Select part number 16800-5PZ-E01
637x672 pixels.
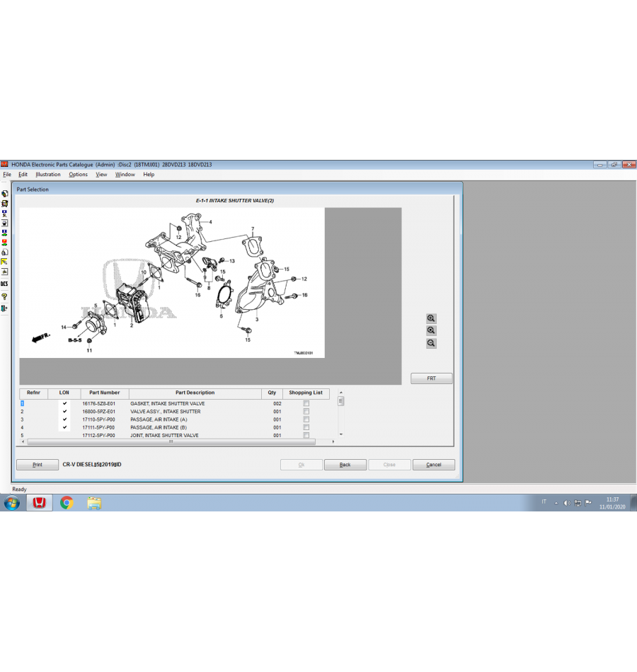click(x=98, y=412)
